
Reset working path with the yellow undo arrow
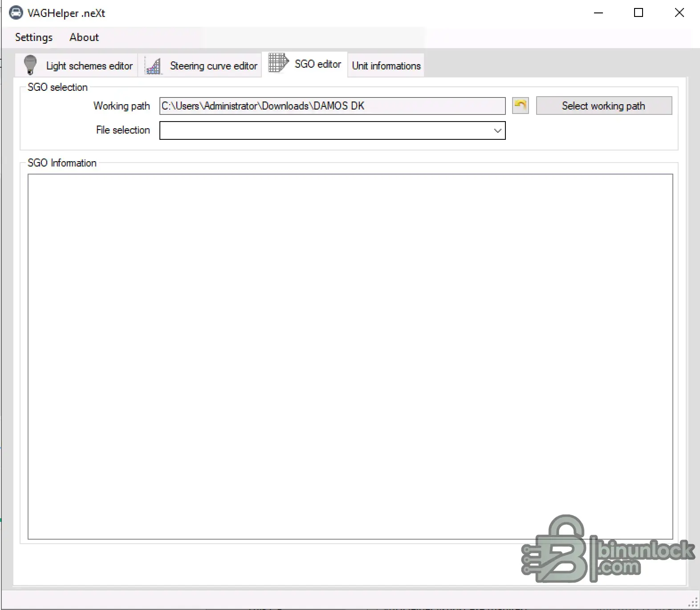coord(521,106)
